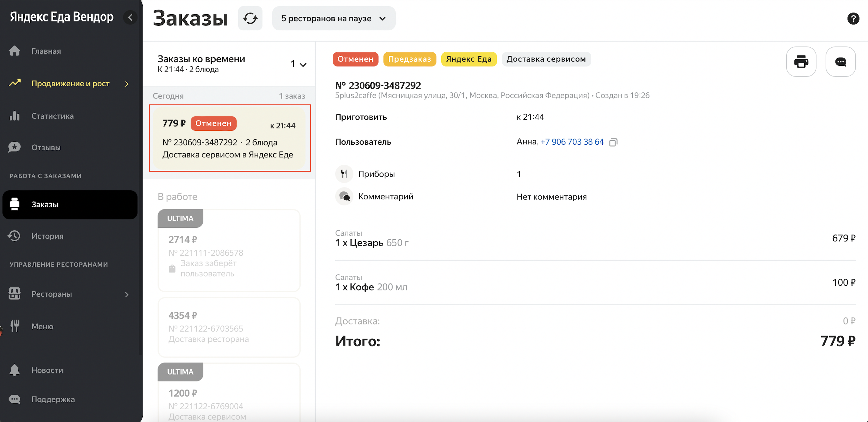Click the bell icon of Новости
The width and height of the screenshot is (868, 422).
click(15, 370)
